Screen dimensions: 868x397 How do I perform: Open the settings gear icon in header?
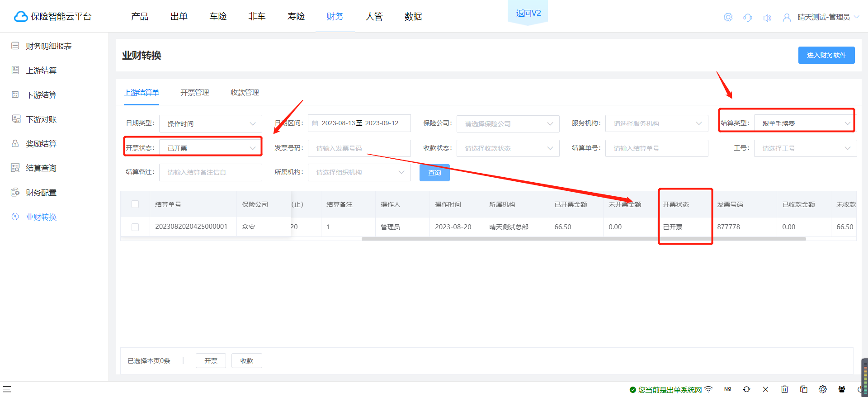(728, 17)
